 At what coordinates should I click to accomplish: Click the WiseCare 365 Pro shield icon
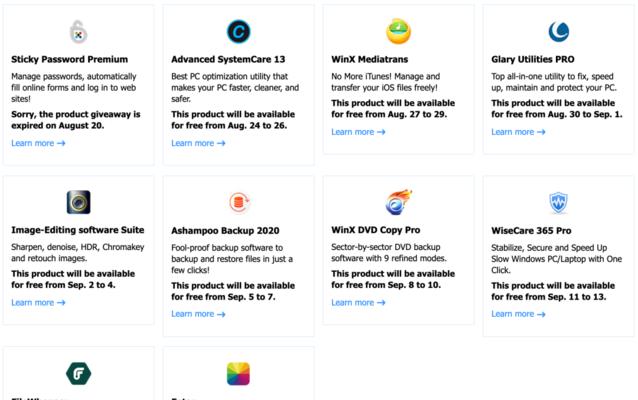tap(559, 203)
